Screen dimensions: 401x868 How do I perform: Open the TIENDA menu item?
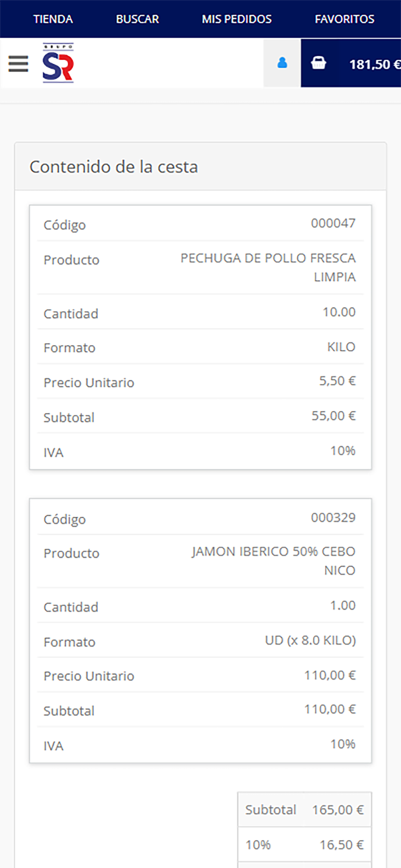[53, 19]
